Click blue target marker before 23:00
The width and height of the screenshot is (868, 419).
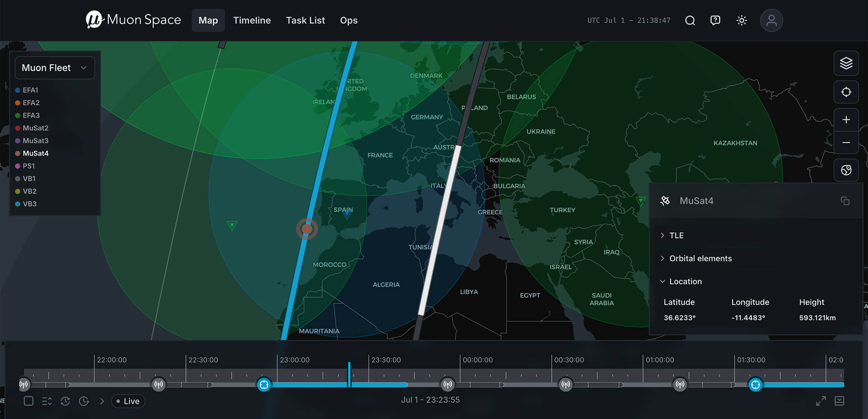pyautogui.click(x=264, y=385)
